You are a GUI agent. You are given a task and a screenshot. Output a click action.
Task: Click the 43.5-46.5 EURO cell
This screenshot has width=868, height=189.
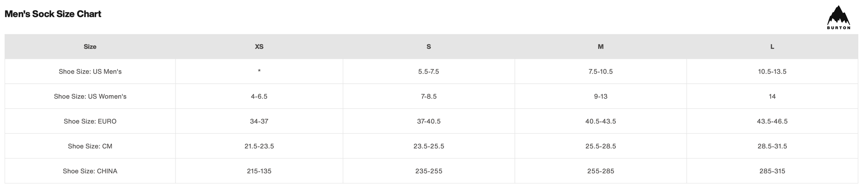click(772, 122)
